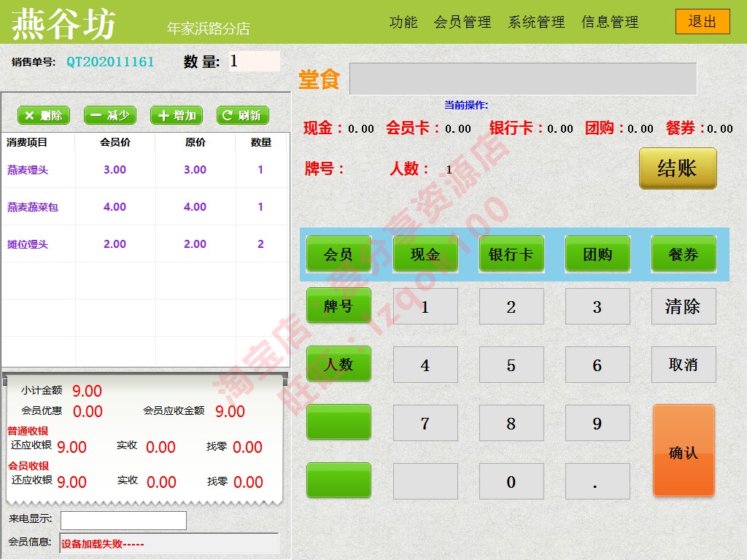This screenshot has height=560, width=747.
Task: Click the green 牌号 button
Action: click(x=338, y=306)
